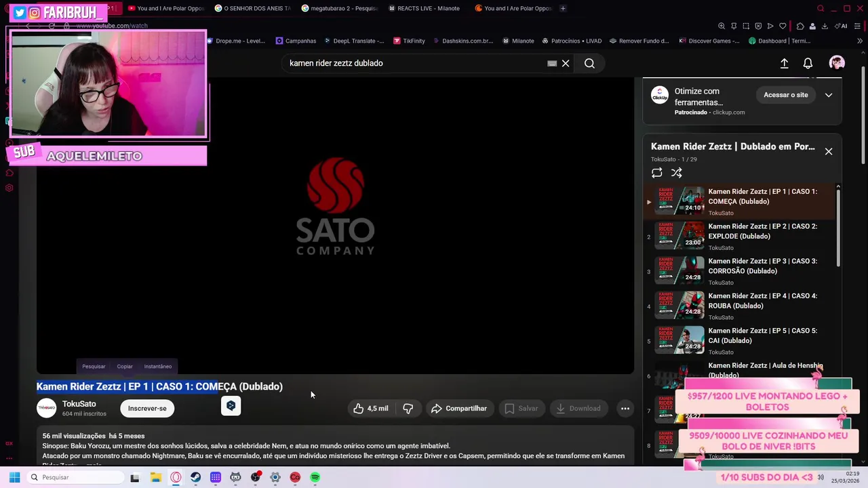Open the more actions three-dot menu

[625, 408]
